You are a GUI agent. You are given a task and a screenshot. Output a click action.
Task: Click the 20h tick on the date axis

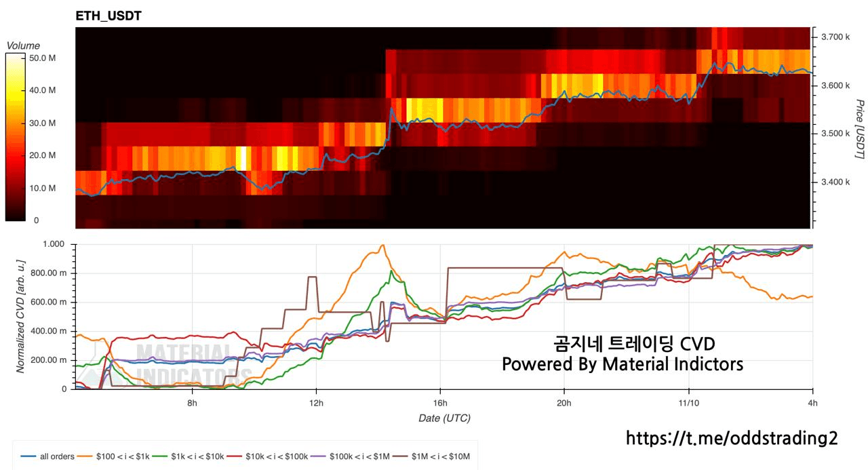(564, 403)
